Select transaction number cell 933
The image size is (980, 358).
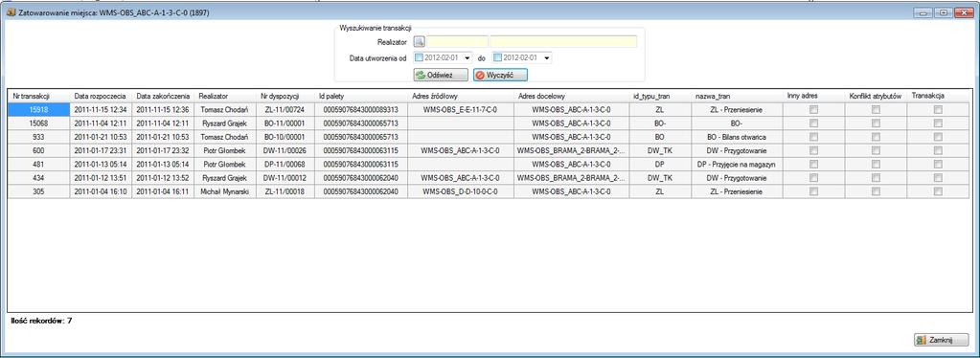click(38, 137)
